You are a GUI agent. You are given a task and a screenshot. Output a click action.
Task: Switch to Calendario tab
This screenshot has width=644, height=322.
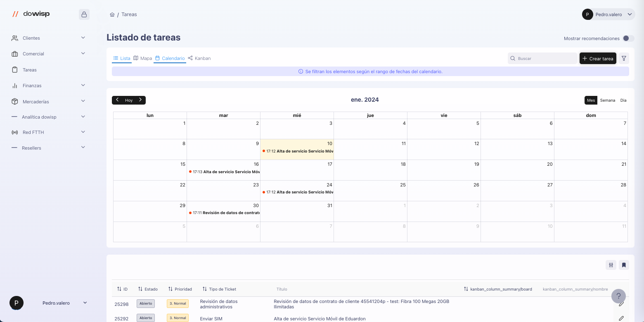170,58
